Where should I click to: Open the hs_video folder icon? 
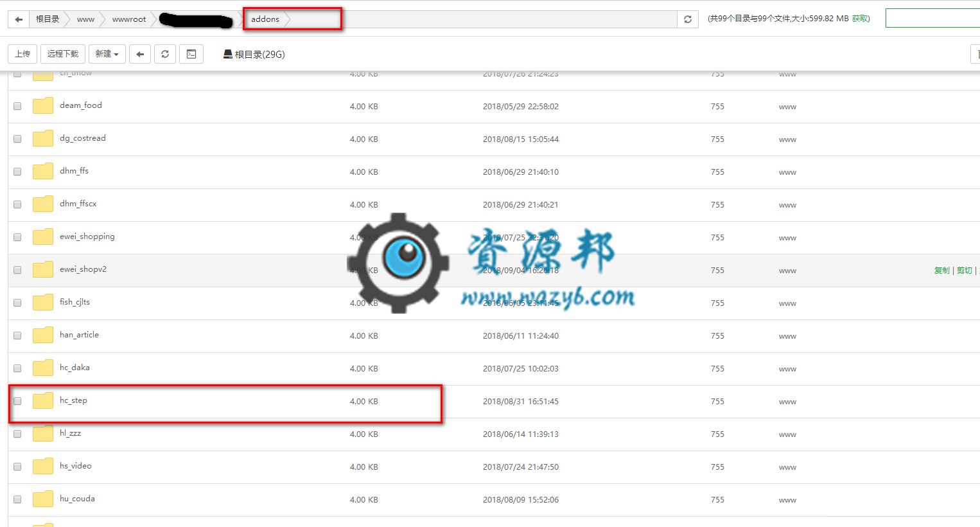point(43,466)
